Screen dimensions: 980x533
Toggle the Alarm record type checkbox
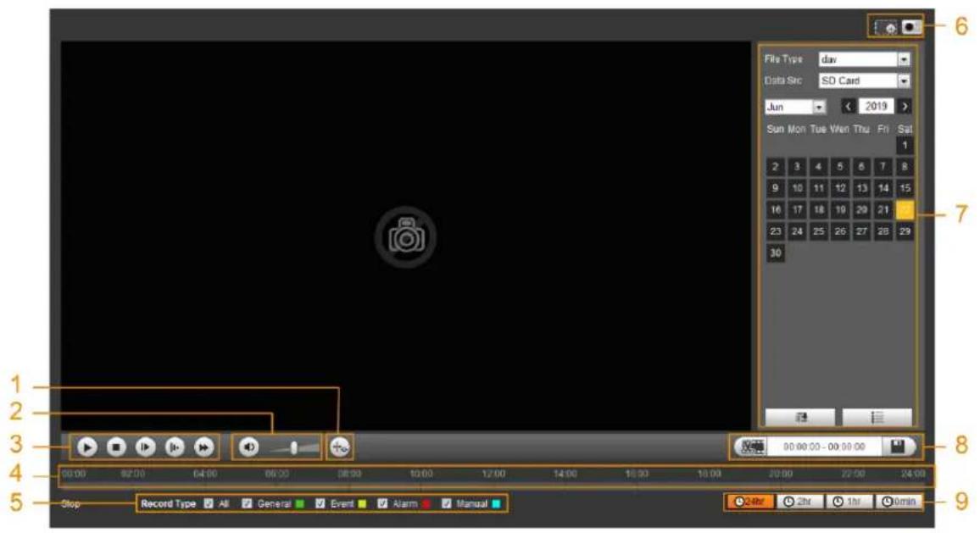(382, 503)
